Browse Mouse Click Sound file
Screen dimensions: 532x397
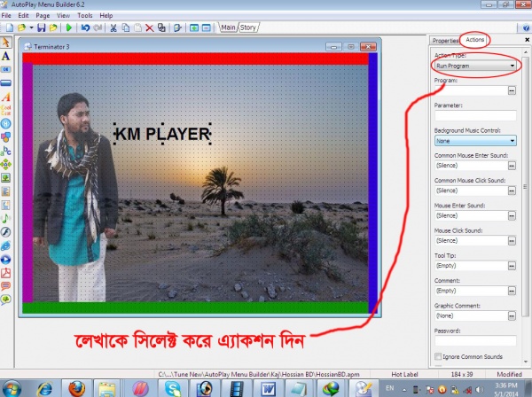[512, 241]
